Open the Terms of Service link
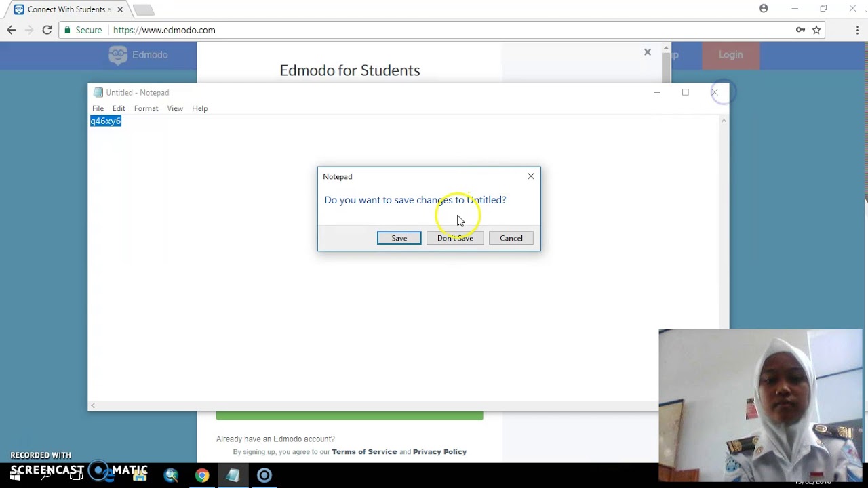868x488 pixels. [x=364, y=452]
